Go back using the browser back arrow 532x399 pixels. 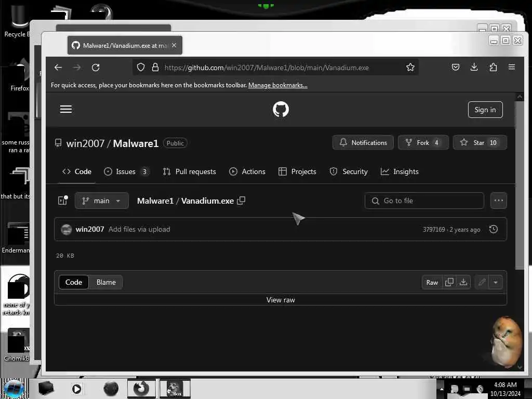58,68
